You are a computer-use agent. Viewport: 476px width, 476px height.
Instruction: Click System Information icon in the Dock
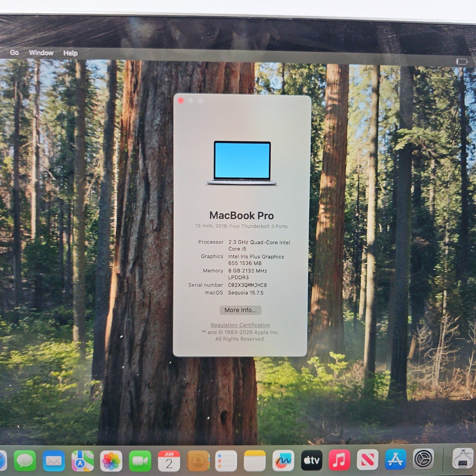coord(463,458)
